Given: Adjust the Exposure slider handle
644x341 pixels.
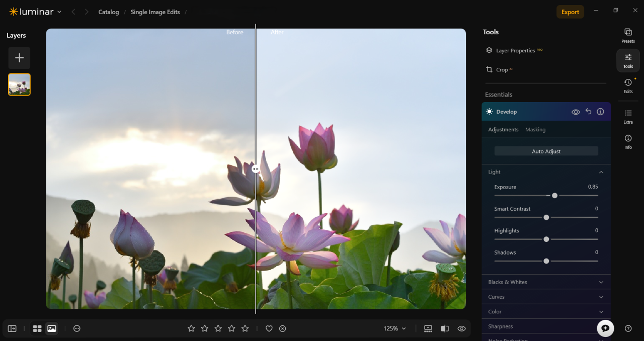Looking at the screenshot, I should pyautogui.click(x=554, y=195).
